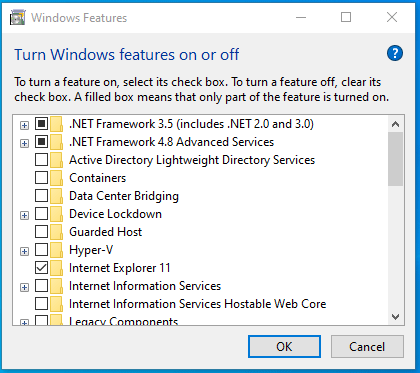Click the Windows Features title bar icon
This screenshot has width=420, height=373.
tap(18, 17)
